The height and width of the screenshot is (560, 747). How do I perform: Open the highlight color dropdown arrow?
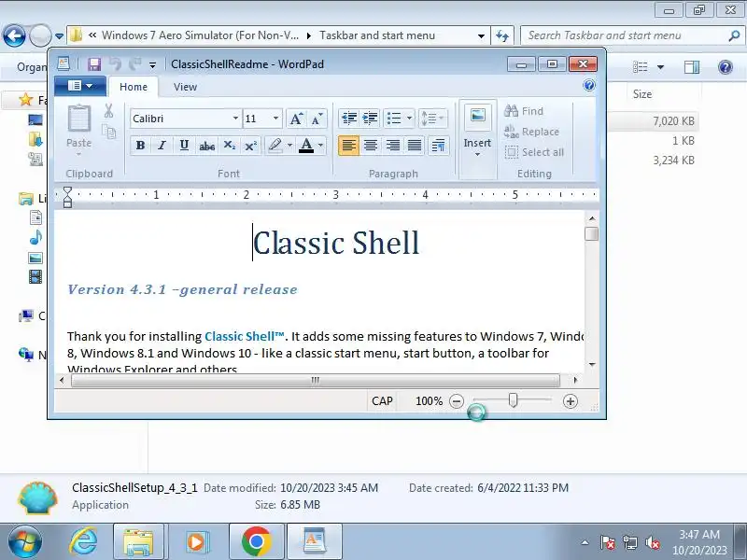(289, 146)
